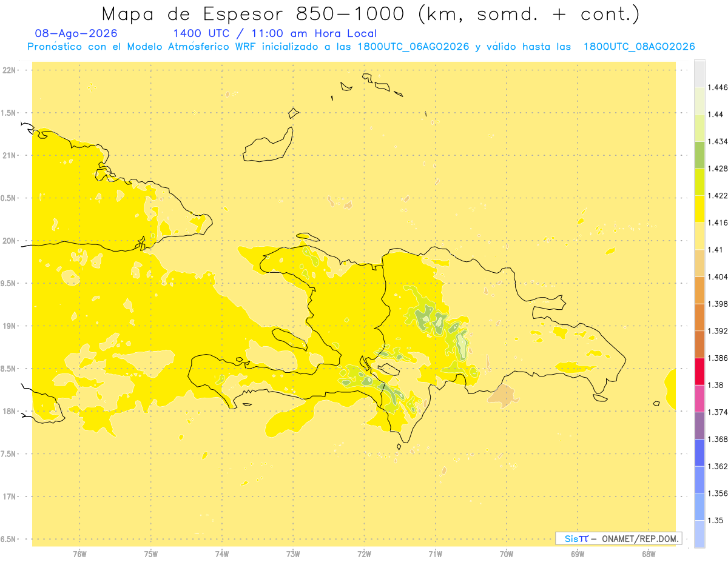Click the 71W longitude label
728x562 pixels.
point(435,554)
